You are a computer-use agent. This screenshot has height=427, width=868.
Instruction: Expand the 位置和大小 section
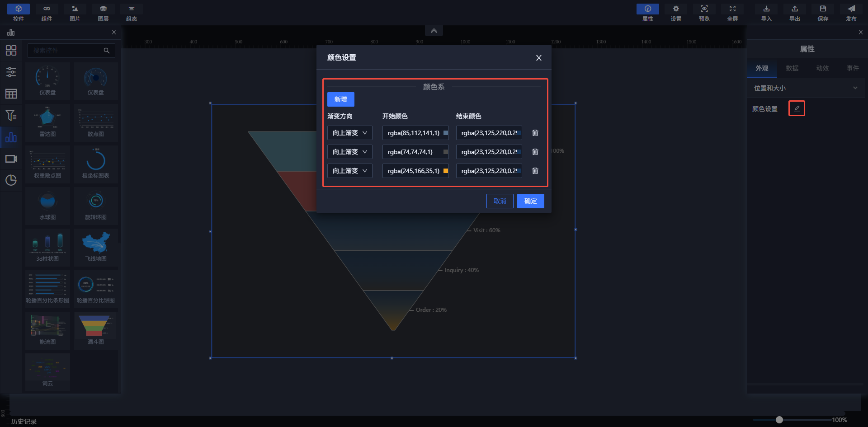coord(806,88)
